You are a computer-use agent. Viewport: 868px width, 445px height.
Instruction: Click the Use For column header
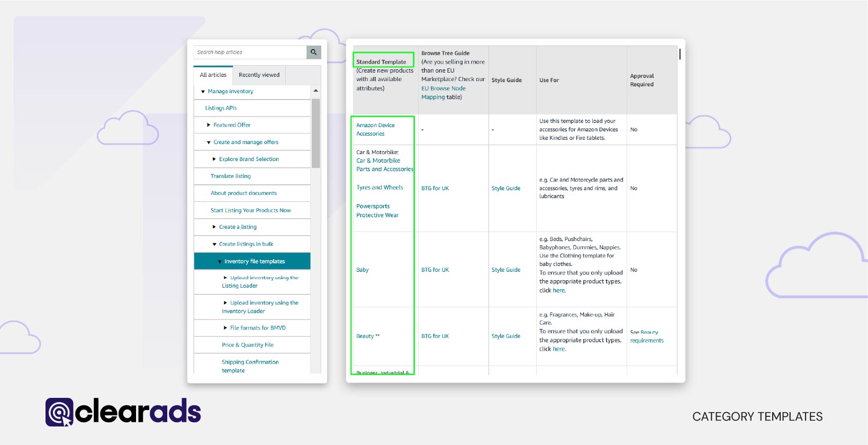549,80
